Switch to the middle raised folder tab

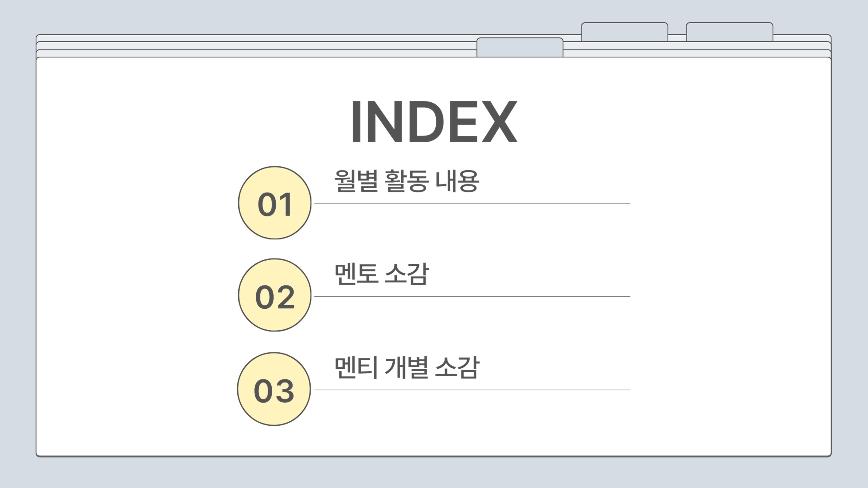[x=625, y=32]
